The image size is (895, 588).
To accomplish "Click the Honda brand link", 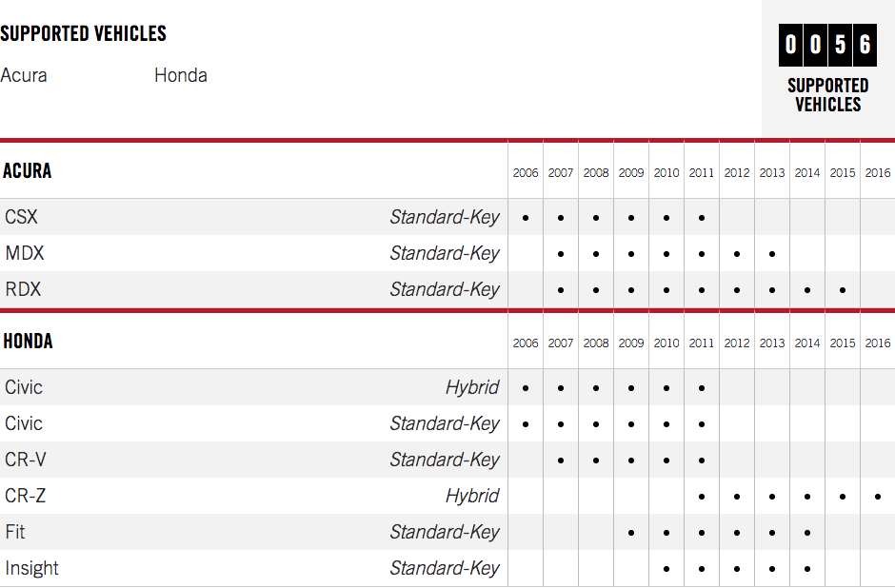I will pos(180,75).
